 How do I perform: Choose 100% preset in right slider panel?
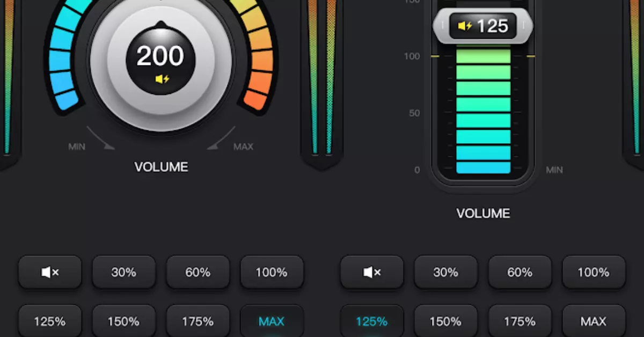(x=594, y=272)
